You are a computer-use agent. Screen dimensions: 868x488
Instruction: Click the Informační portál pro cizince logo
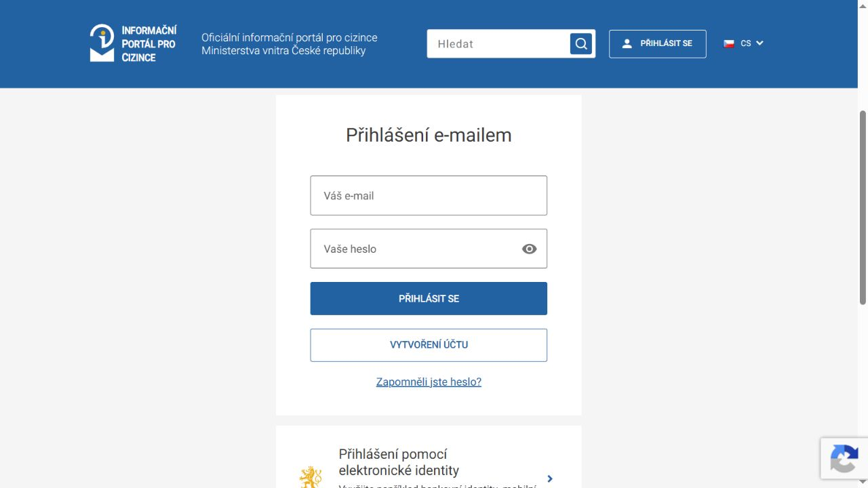point(133,43)
